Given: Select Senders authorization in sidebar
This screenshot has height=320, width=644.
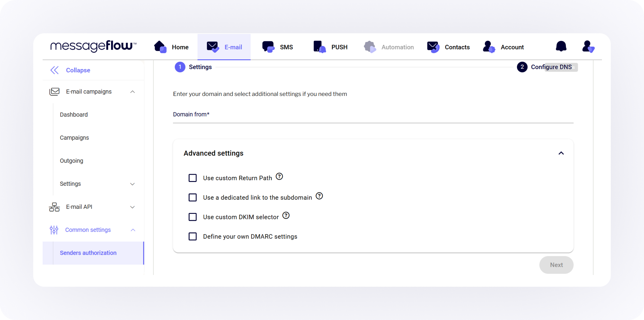Looking at the screenshot, I should click(x=93, y=253).
